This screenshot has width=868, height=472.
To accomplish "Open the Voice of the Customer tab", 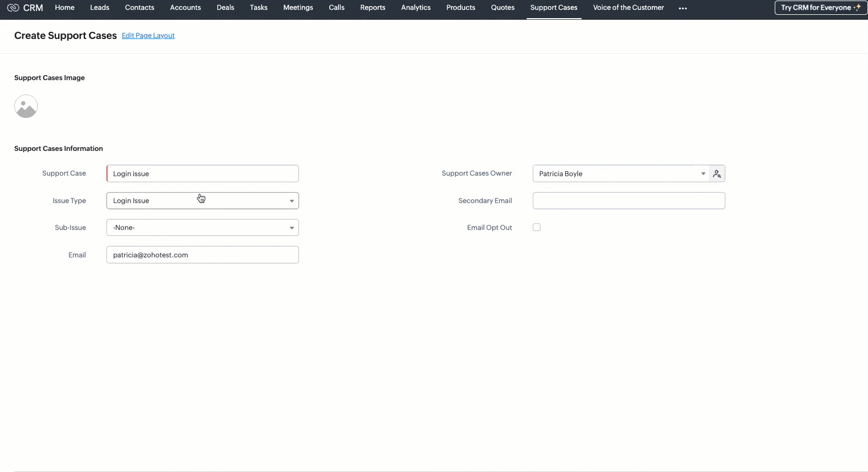I will click(628, 8).
